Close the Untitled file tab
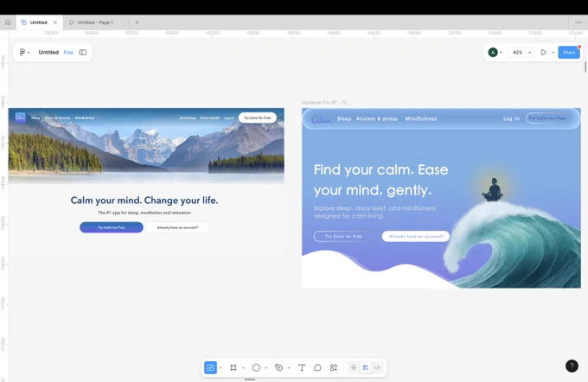588x382 pixels. (x=55, y=22)
